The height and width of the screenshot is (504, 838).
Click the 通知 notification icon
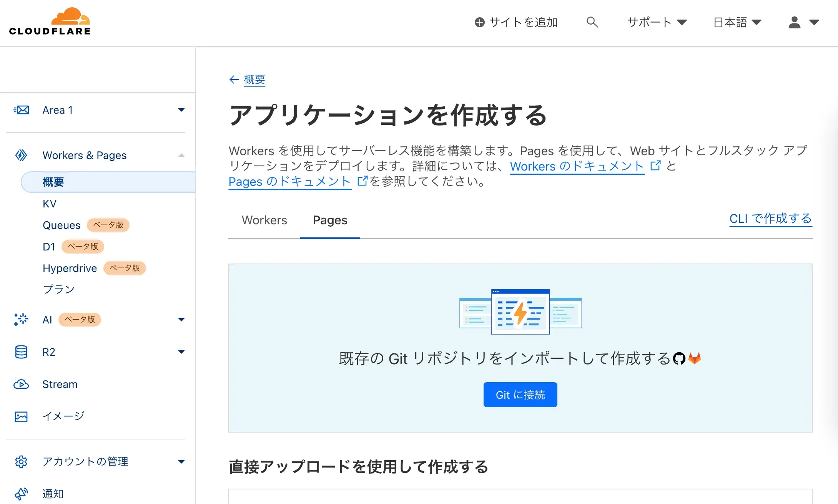[x=21, y=493]
